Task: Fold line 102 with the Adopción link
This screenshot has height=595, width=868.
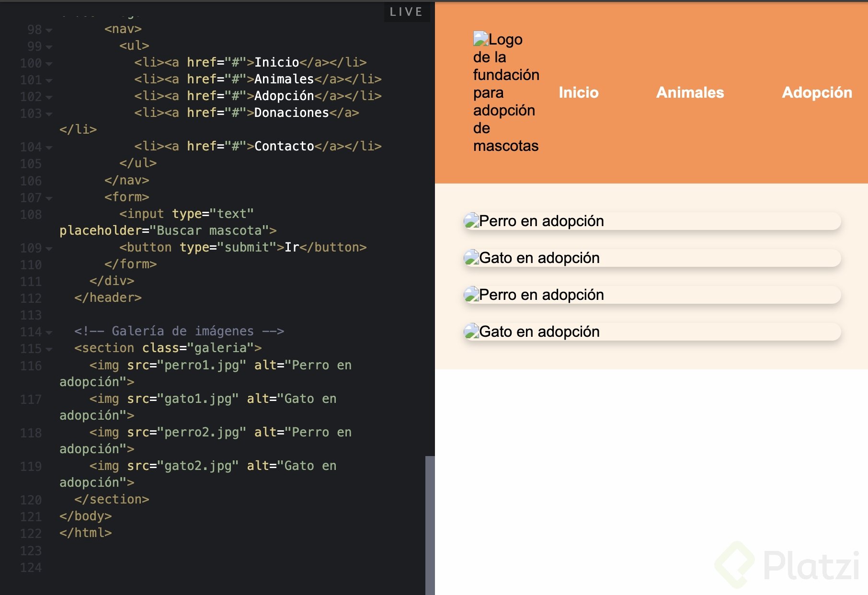Action: (49, 97)
